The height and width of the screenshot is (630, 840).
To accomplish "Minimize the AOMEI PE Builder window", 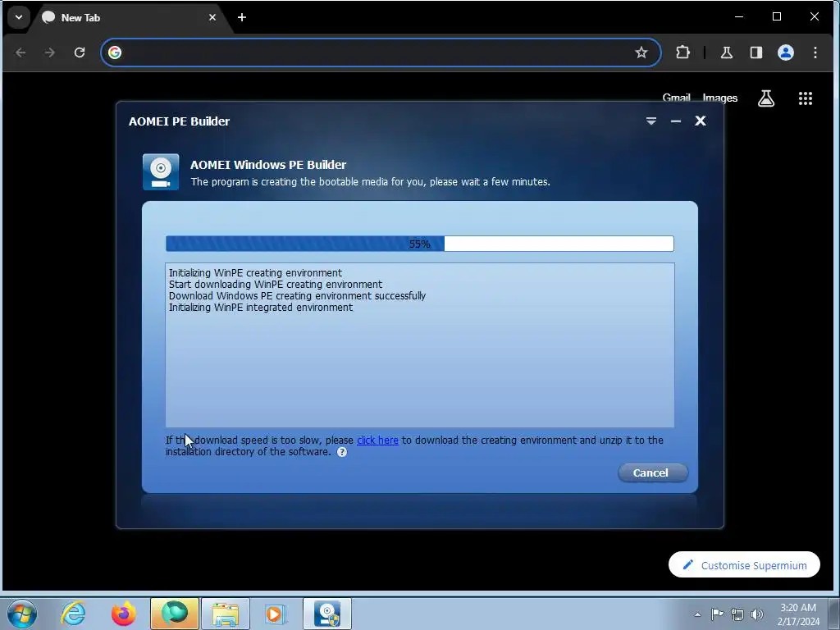I will pyautogui.click(x=676, y=121).
